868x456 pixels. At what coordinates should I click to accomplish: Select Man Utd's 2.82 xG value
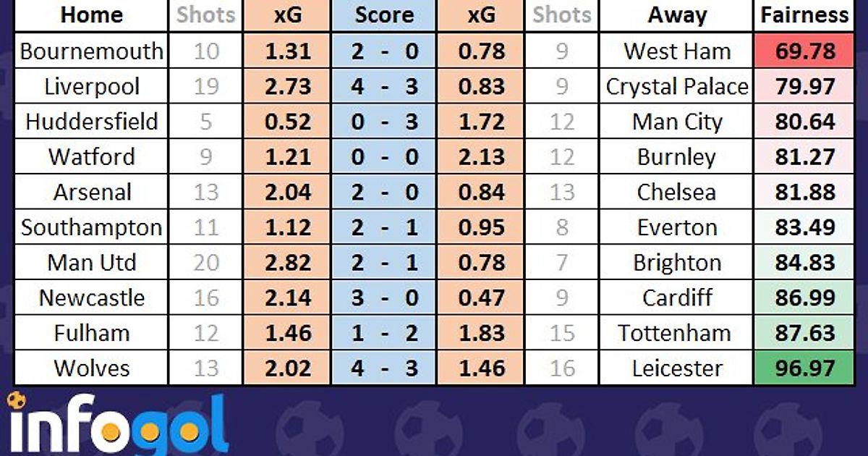[287, 263]
